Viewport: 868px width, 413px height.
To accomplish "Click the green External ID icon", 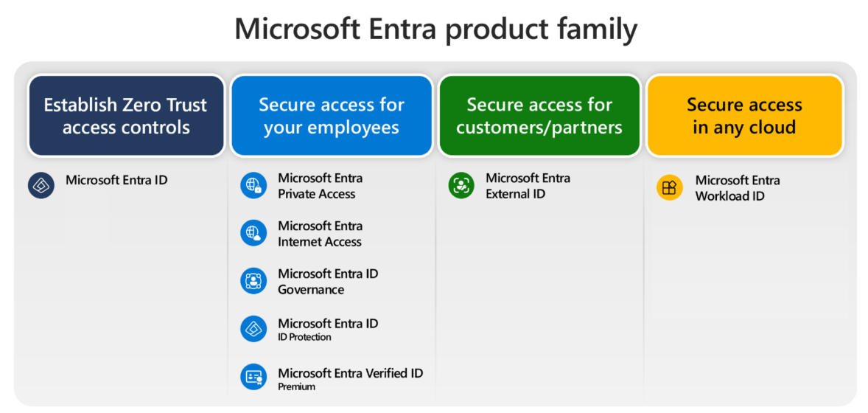I will click(461, 186).
